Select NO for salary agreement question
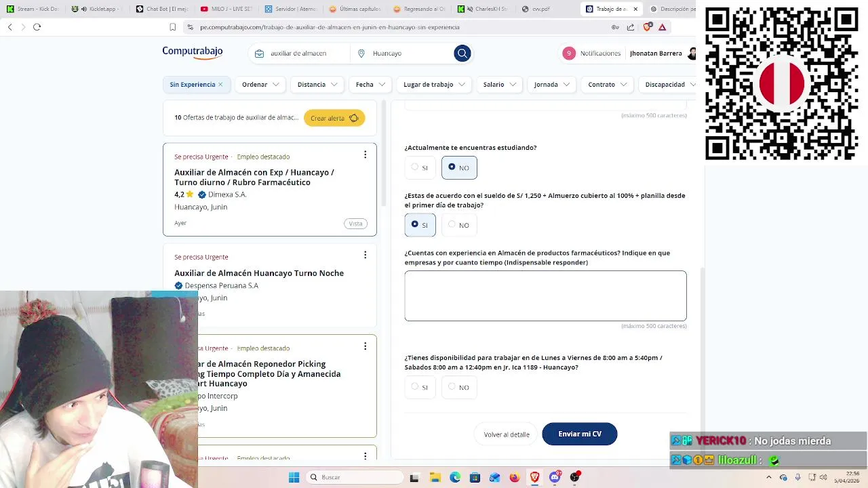This screenshot has width=868, height=488. 459,225
